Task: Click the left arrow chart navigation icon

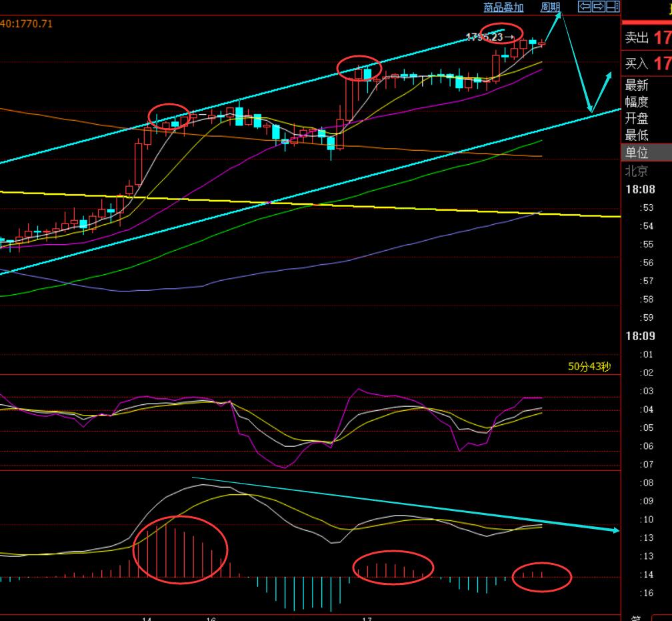Action: (x=584, y=7)
